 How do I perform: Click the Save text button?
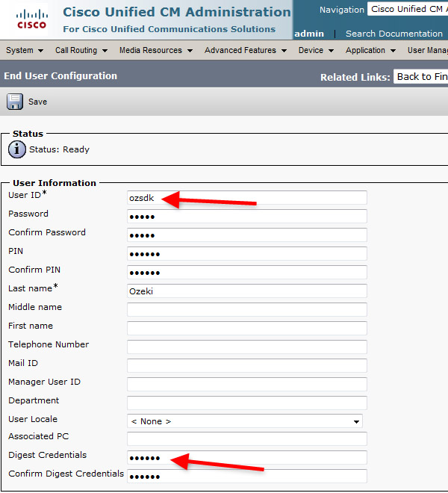click(37, 102)
